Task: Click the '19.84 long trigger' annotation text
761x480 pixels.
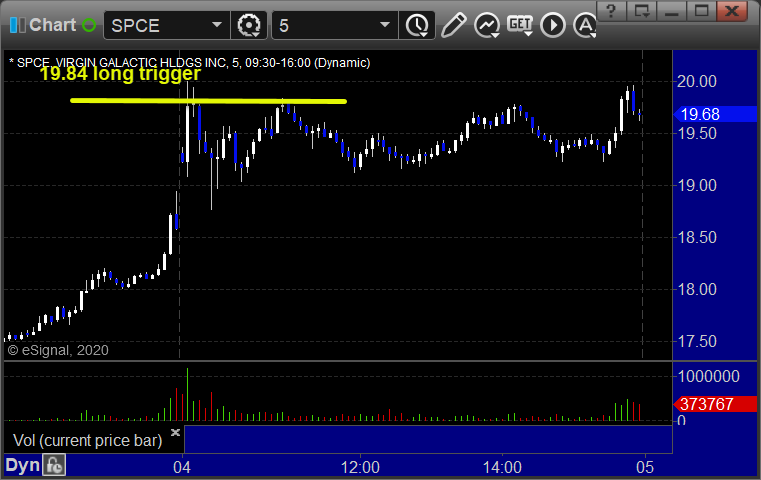Action: [x=120, y=74]
